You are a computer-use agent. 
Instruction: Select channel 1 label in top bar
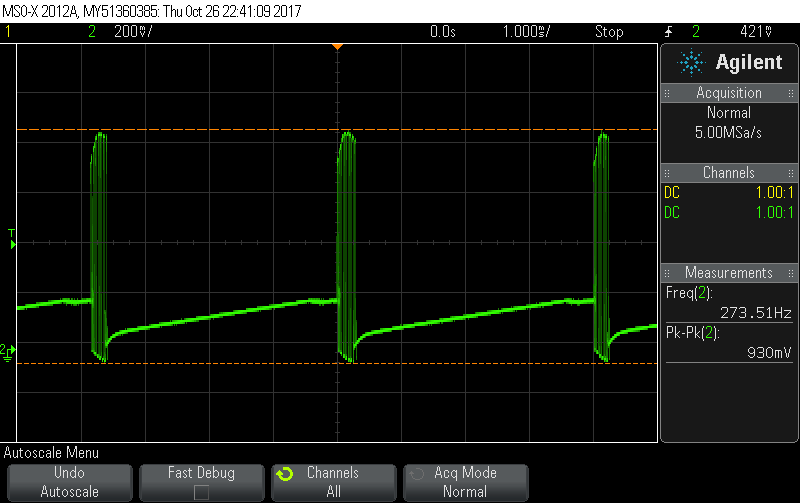(x=8, y=32)
